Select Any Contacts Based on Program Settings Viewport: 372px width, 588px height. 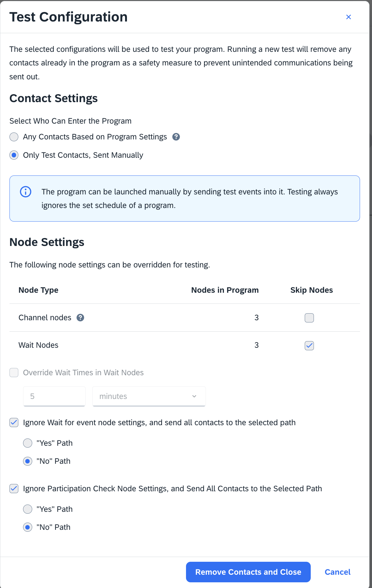[14, 137]
